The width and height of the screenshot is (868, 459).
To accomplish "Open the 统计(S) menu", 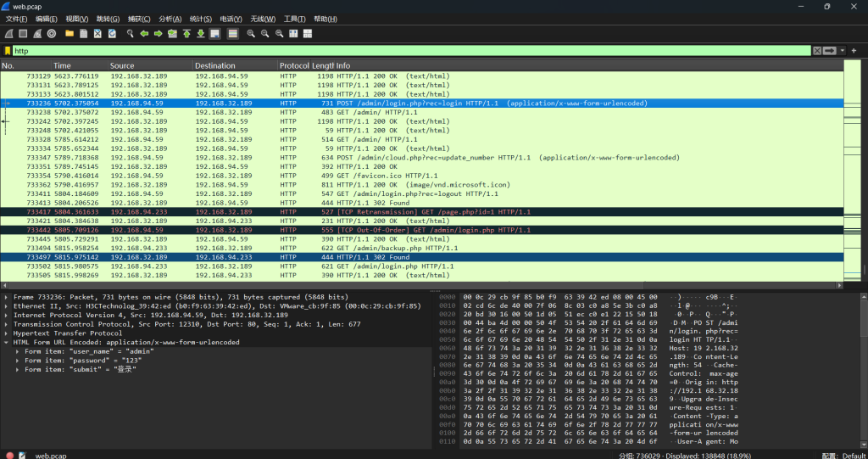I will (x=201, y=19).
